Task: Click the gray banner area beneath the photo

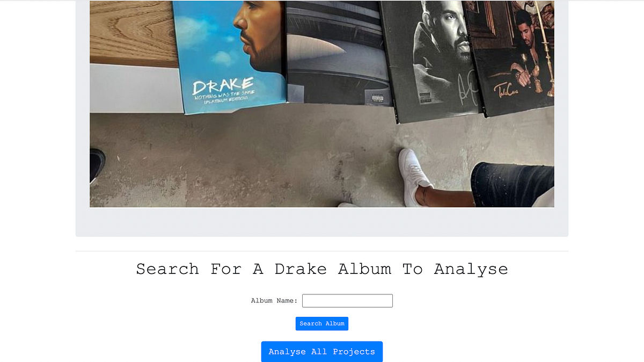Action: [322, 222]
